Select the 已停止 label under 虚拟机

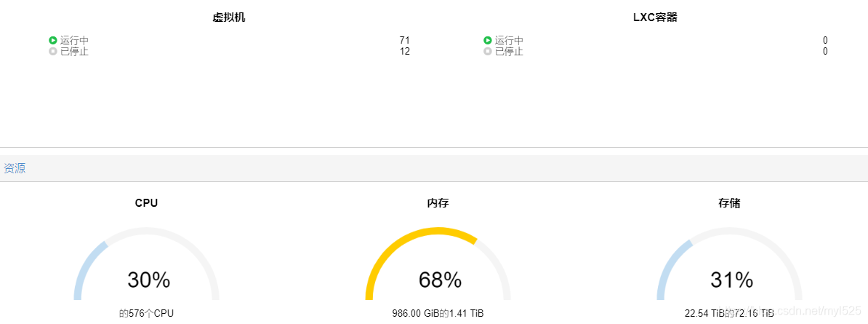(74, 52)
